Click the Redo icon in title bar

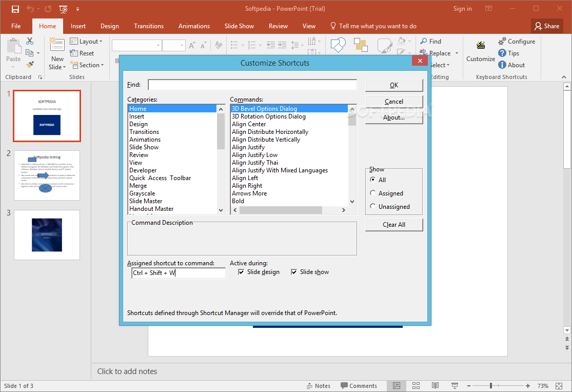[x=48, y=9]
